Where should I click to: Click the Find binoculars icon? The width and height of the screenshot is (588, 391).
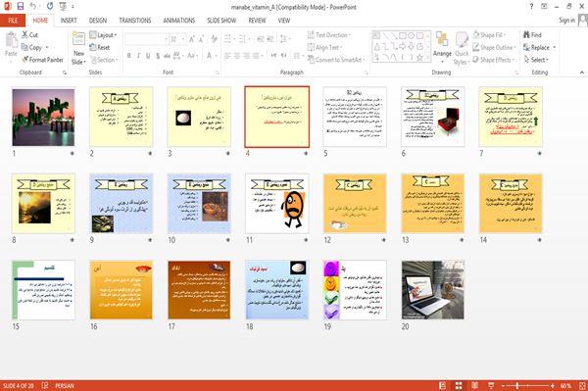(527, 35)
